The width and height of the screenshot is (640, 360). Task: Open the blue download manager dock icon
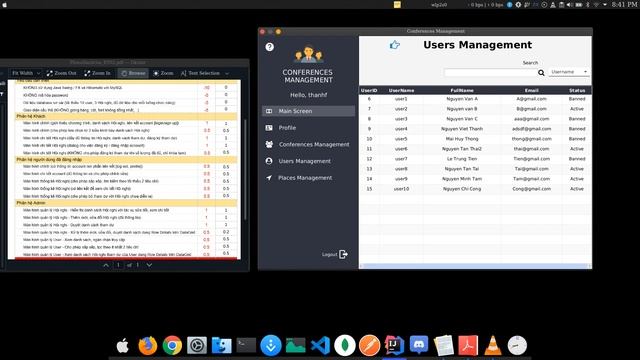pyautogui.click(x=271, y=345)
